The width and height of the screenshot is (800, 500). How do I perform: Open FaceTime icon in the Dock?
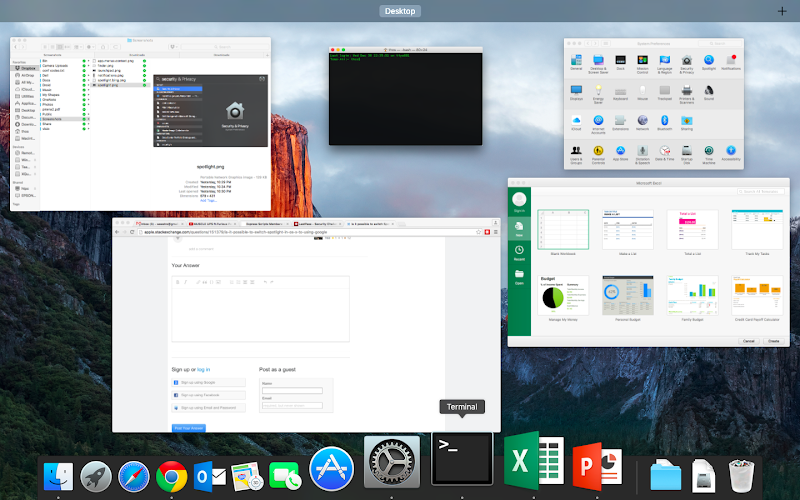pyautogui.click(x=285, y=477)
